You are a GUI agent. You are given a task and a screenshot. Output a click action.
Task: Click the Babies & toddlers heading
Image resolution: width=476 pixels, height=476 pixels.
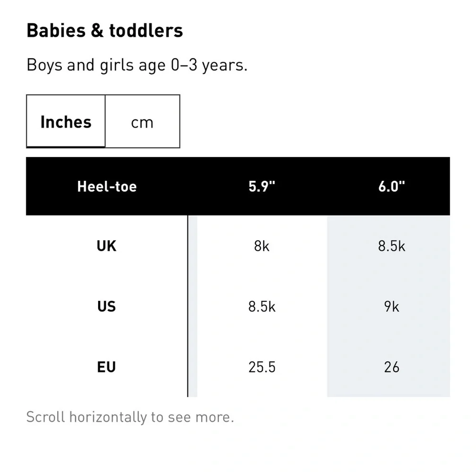pyautogui.click(x=105, y=30)
